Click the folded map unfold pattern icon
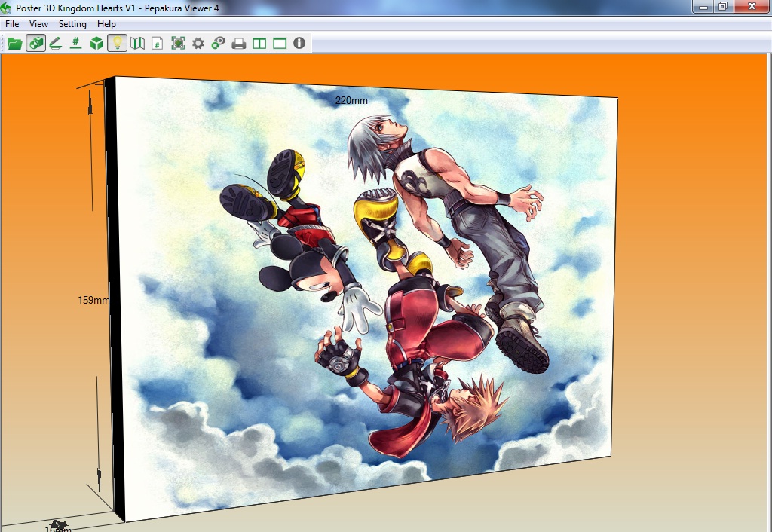 tap(137, 43)
